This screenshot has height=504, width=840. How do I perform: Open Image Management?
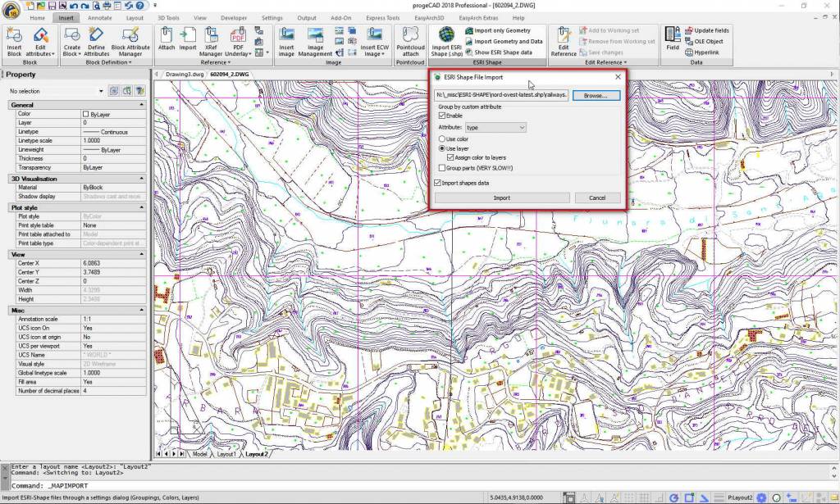(x=315, y=41)
